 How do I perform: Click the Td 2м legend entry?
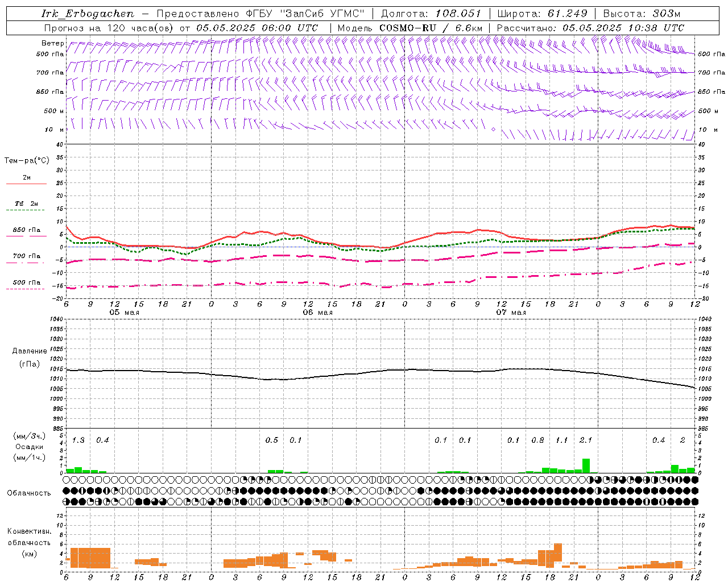coord(27,203)
